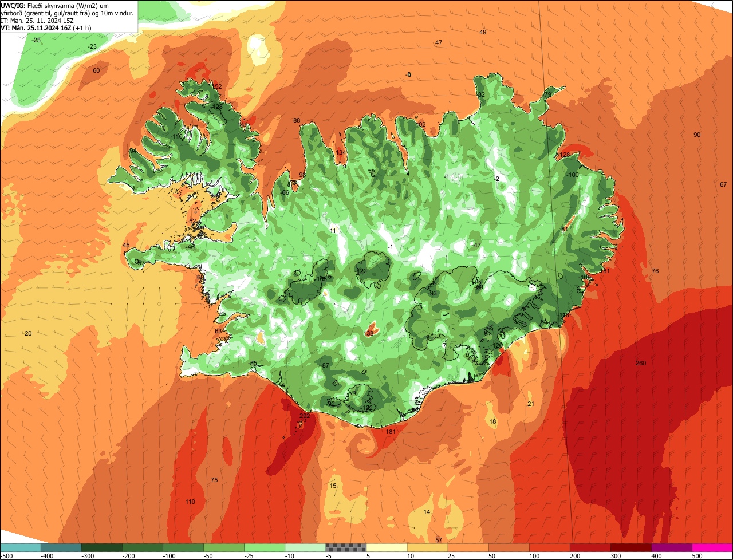The image size is (733, 560).
Task: Click the 134 value on the north coast
Action: coord(341,152)
